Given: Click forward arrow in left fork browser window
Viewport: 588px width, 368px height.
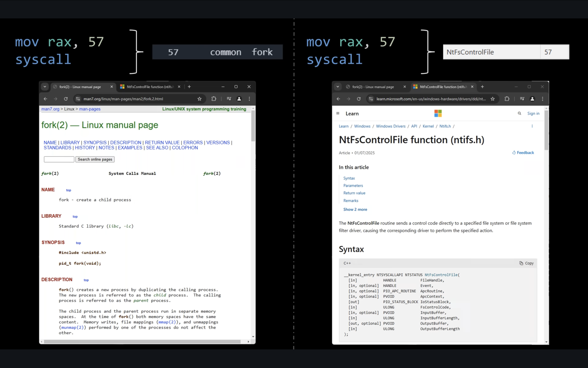Looking at the screenshot, I should click(56, 99).
